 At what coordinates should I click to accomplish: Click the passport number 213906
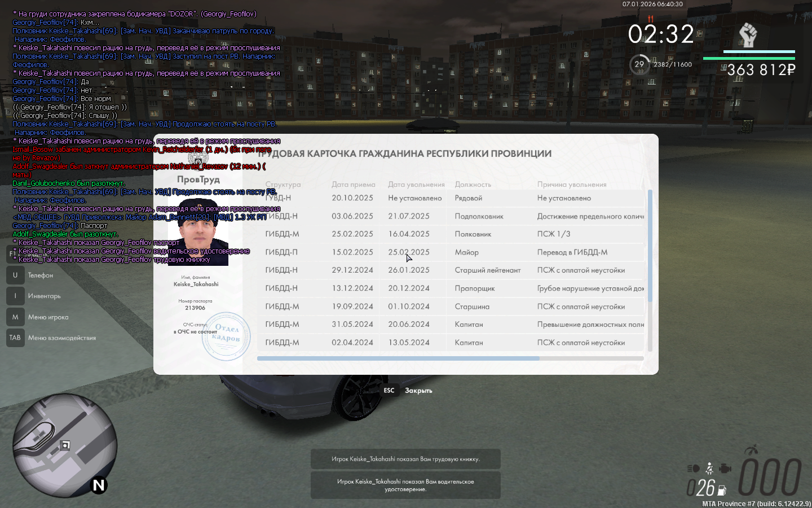[195, 308]
